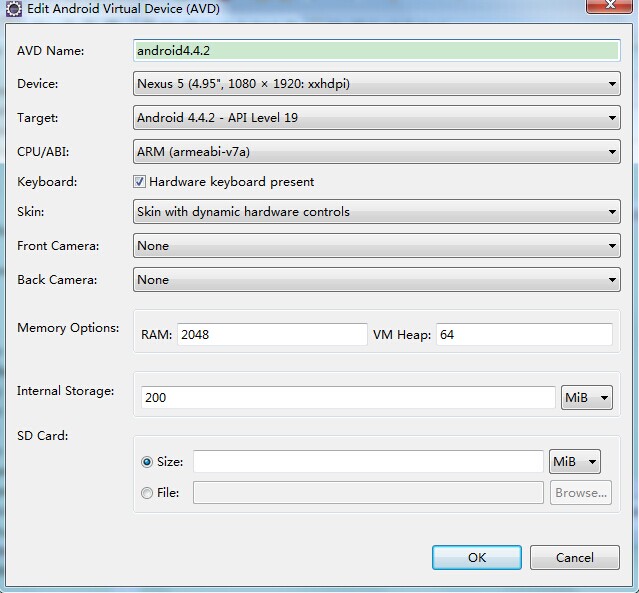
Task: Click the Memory Options label
Action: tap(68, 328)
